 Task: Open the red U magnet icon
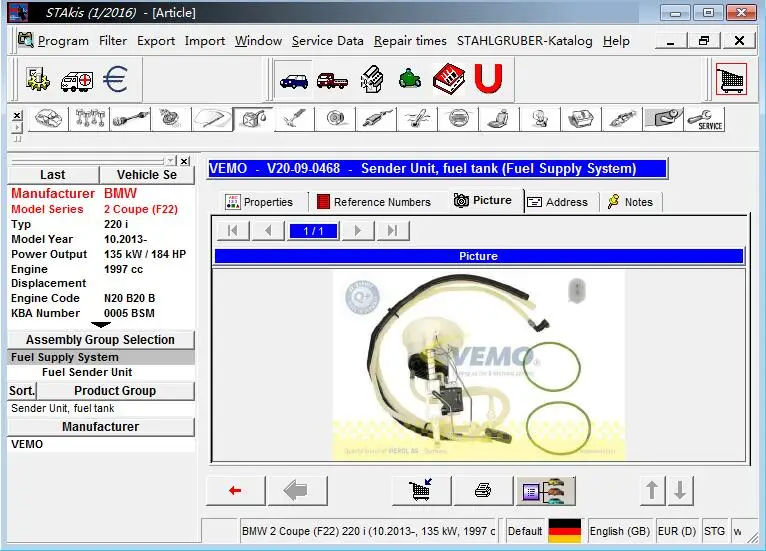point(488,78)
